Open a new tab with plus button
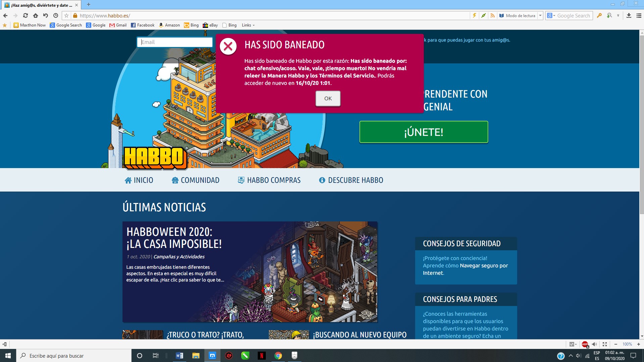Image resolution: width=644 pixels, height=362 pixels. (x=89, y=4)
